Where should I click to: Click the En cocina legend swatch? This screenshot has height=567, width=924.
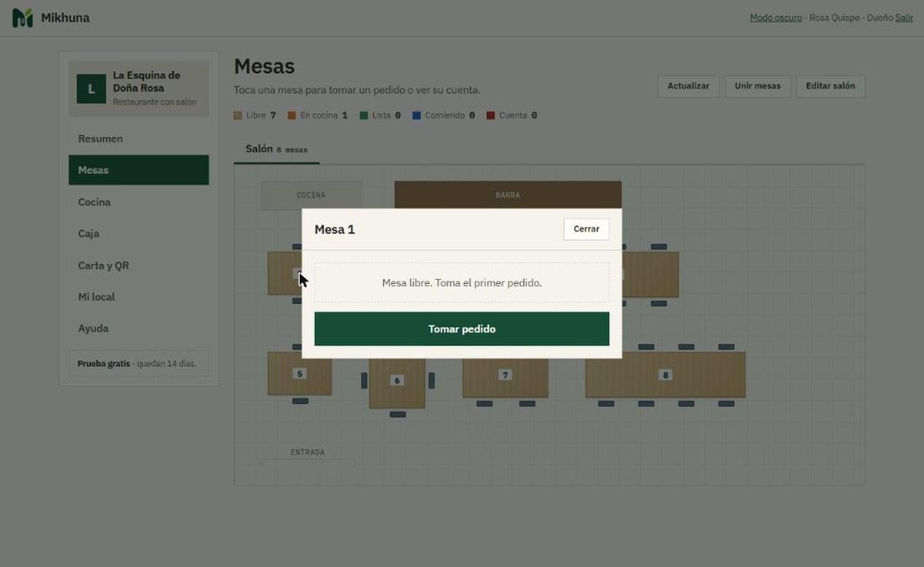tap(291, 116)
